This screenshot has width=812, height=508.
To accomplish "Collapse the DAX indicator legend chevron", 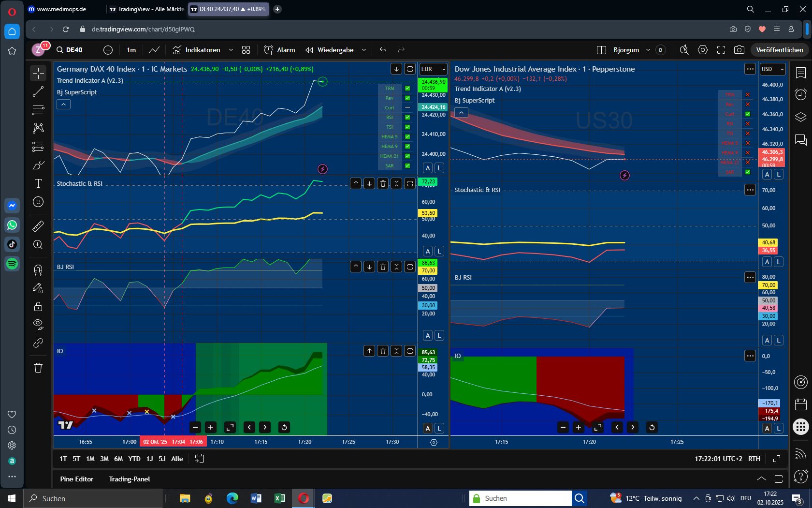I will tap(63, 104).
